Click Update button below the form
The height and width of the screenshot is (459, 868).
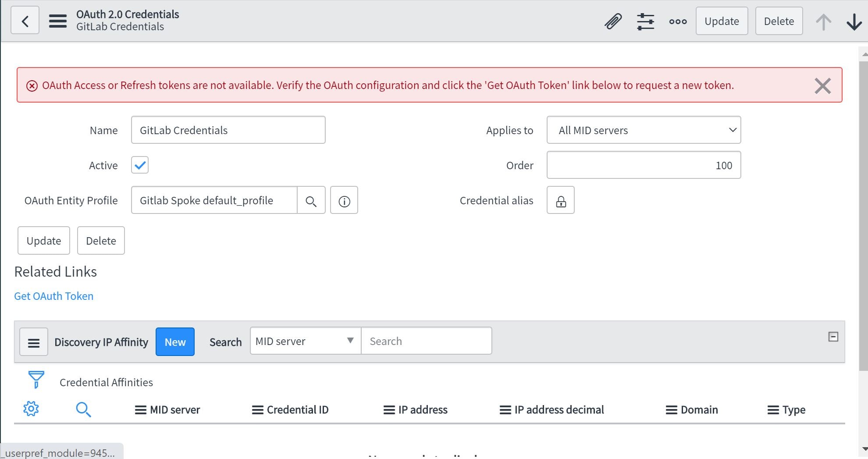click(x=44, y=241)
